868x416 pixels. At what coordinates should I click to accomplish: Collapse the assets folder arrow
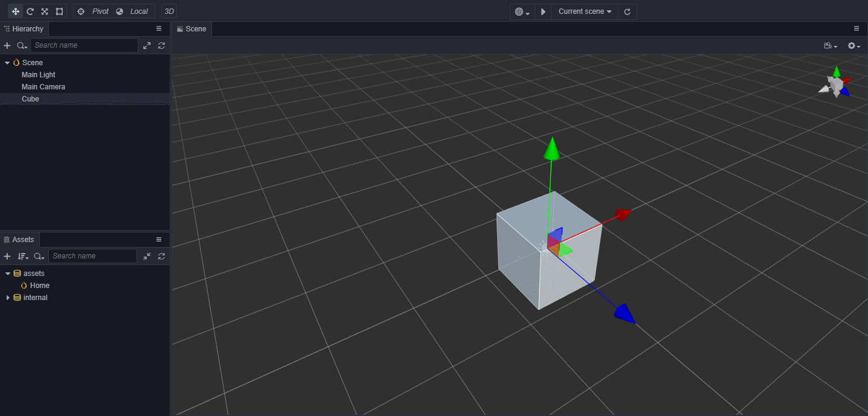(8, 274)
